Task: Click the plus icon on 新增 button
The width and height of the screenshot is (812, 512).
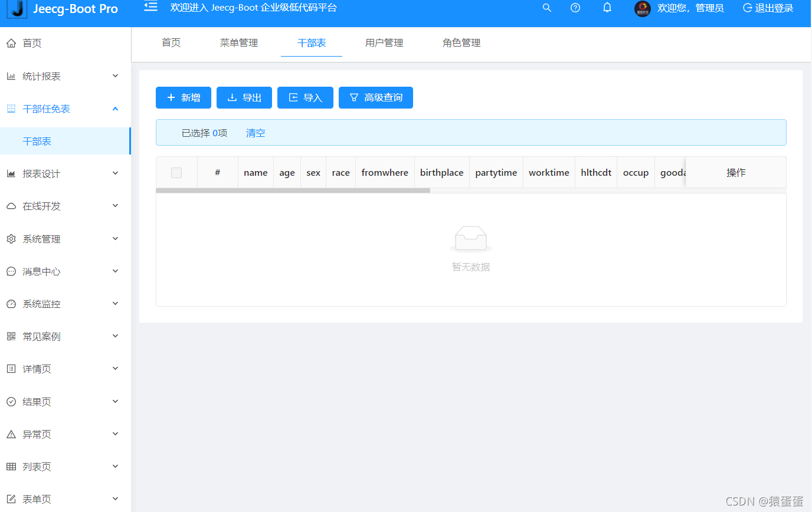Action: pyautogui.click(x=171, y=97)
